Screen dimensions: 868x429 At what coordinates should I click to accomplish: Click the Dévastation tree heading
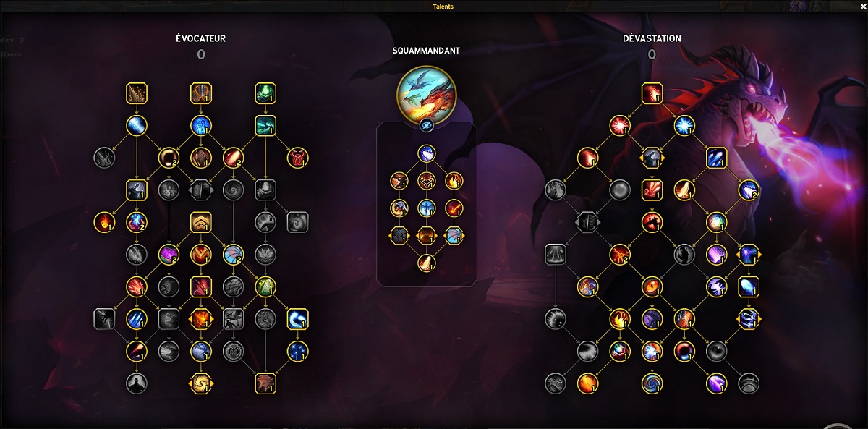[652, 38]
